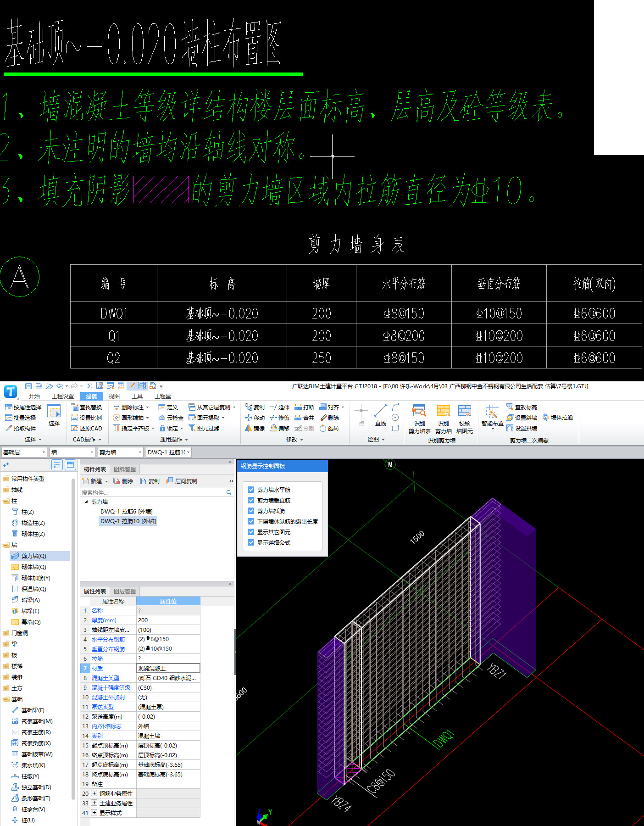The height and width of the screenshot is (826, 644).
Task: Click the Sum (Σ) calculate icon
Action: pyautogui.click(x=89, y=386)
